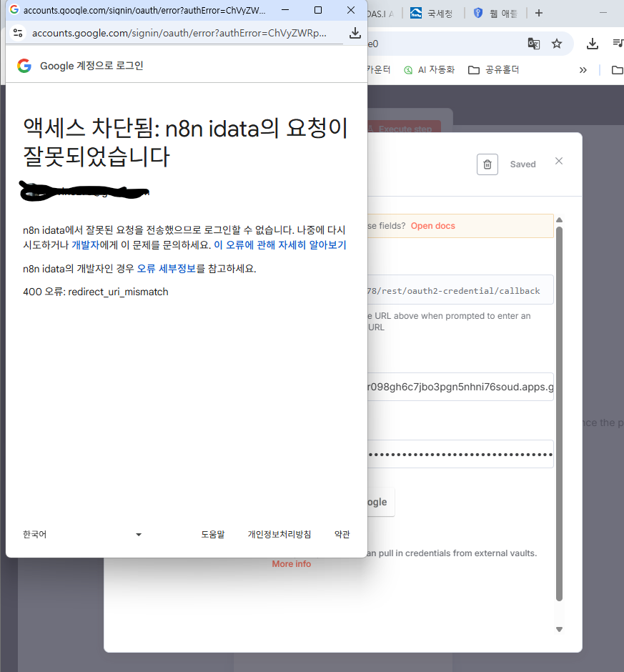Open the AI 자동화 bookmark

point(429,70)
